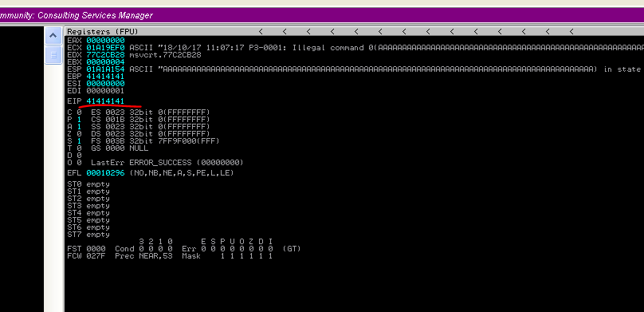This screenshot has height=312, width=644.
Task: Click EFL conditions (NO,NB,NE,A,S,PE,L,LE)
Action: pos(182,173)
